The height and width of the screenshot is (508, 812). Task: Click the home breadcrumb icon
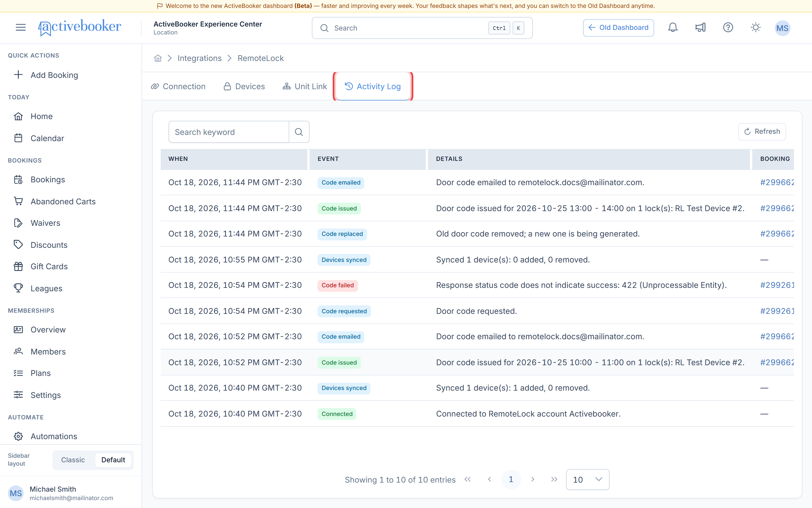click(x=158, y=58)
